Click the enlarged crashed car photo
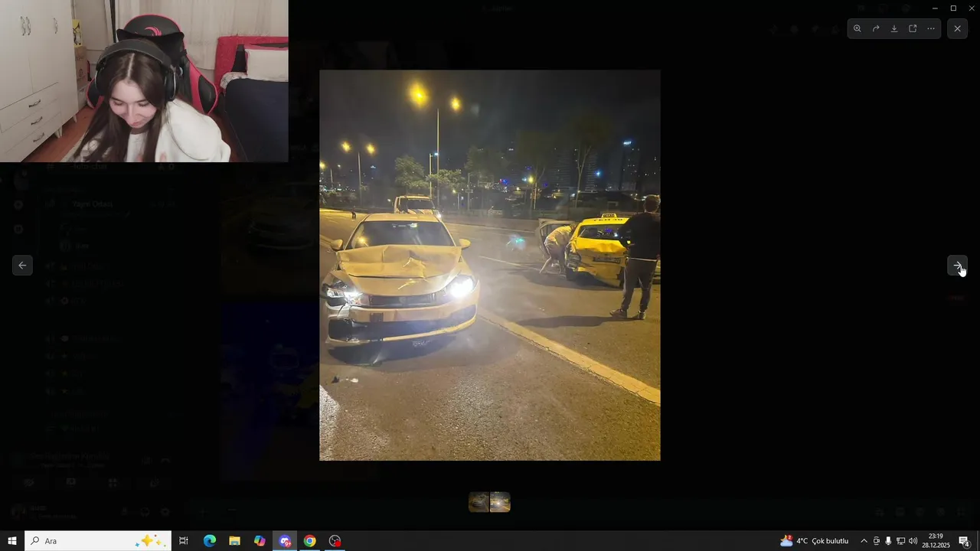This screenshot has width=980, height=551. (490, 265)
